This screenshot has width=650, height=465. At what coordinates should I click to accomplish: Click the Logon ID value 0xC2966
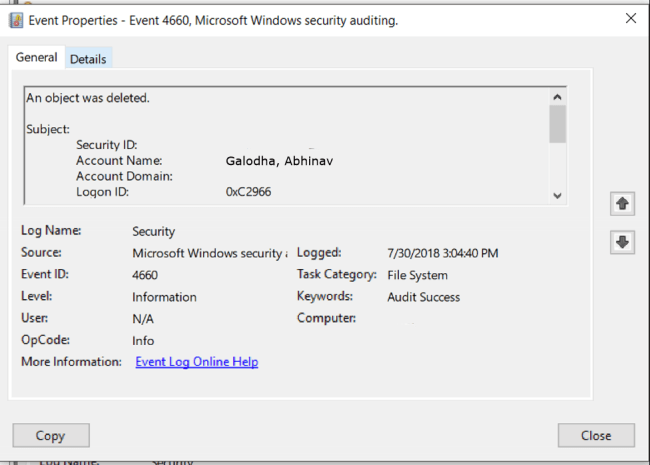tap(248, 192)
